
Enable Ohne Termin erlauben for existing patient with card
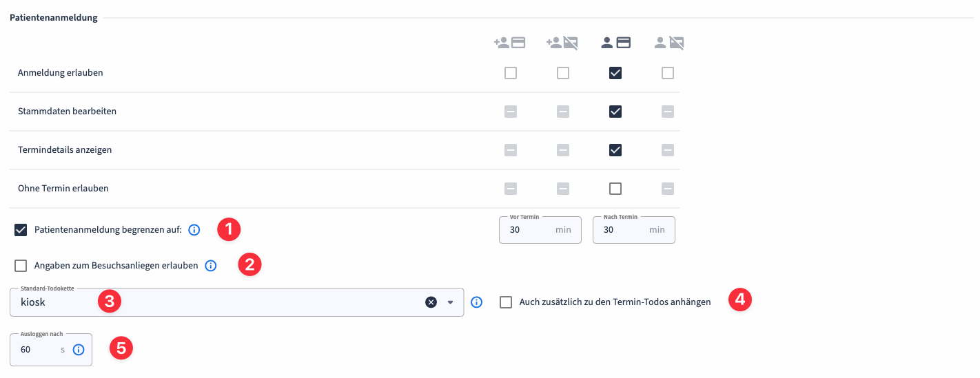point(615,189)
